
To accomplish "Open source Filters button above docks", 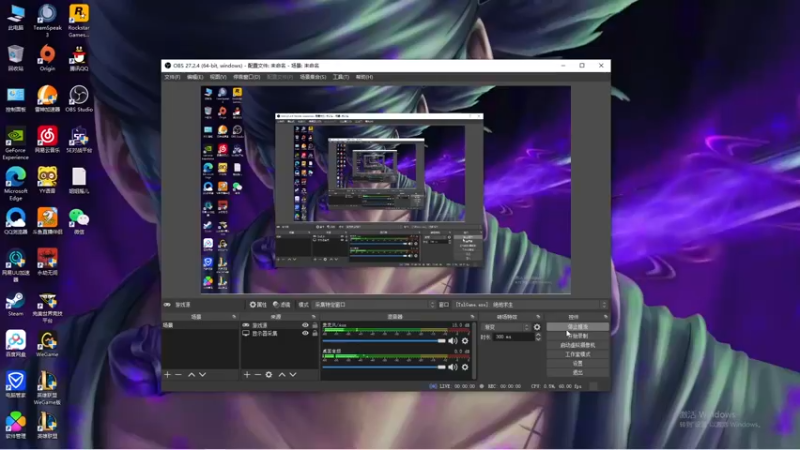I will click(282, 305).
